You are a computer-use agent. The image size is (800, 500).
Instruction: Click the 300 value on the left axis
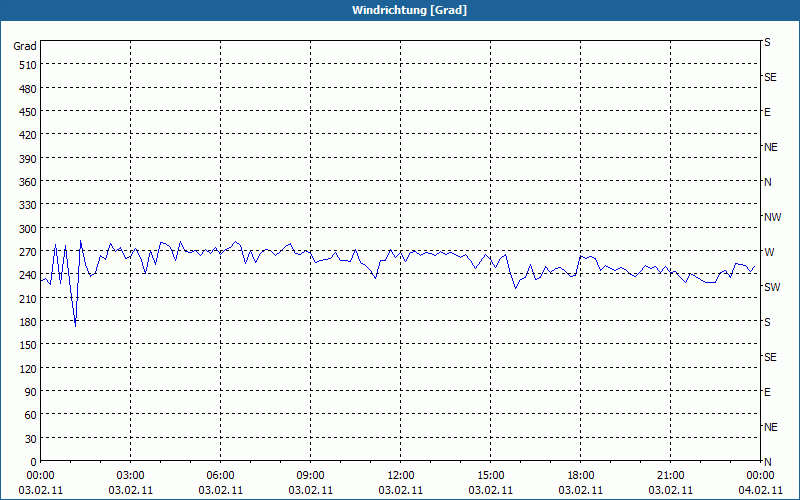tap(28, 229)
